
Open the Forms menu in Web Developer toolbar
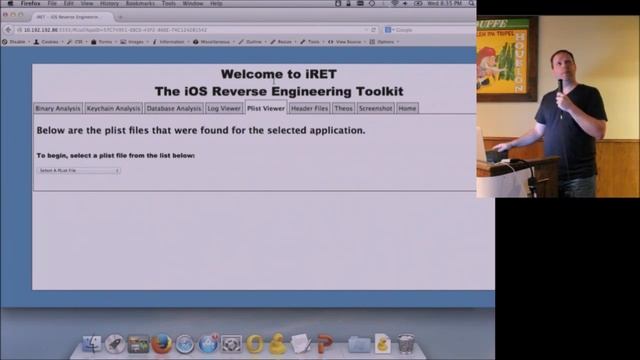[x=104, y=42]
